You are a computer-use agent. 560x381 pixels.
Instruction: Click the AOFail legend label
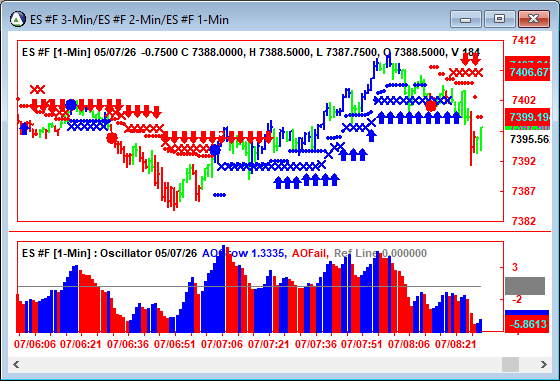point(310,253)
